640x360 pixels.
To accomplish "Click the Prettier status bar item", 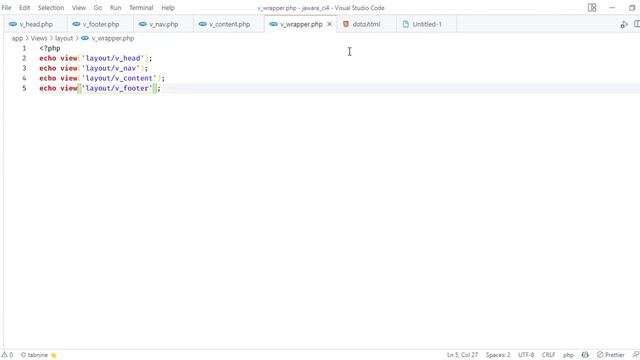I will [611, 355].
